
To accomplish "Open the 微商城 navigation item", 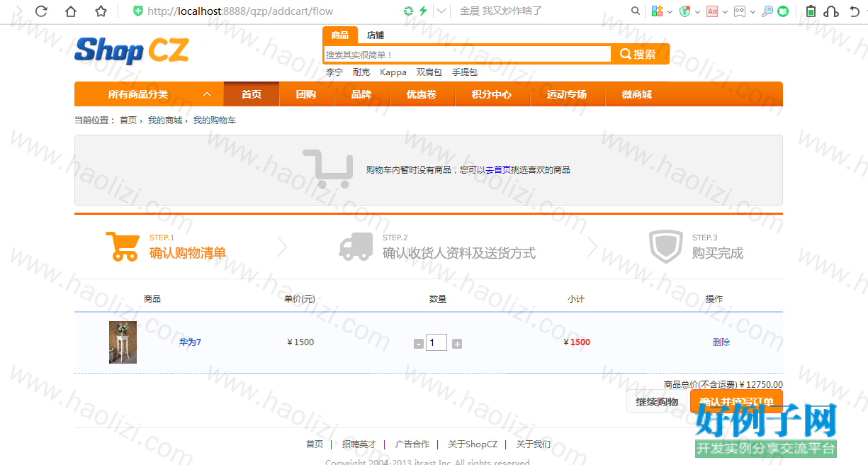I will tap(637, 94).
